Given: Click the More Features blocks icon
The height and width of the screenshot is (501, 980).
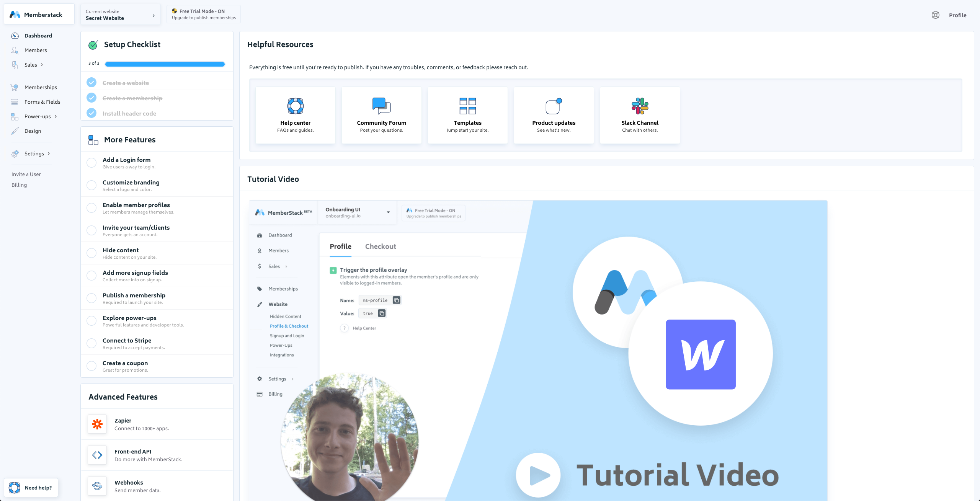Looking at the screenshot, I should pos(93,140).
